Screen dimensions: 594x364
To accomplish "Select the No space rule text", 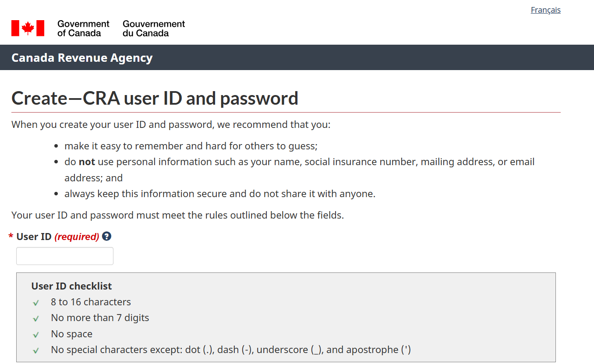I will [71, 334].
